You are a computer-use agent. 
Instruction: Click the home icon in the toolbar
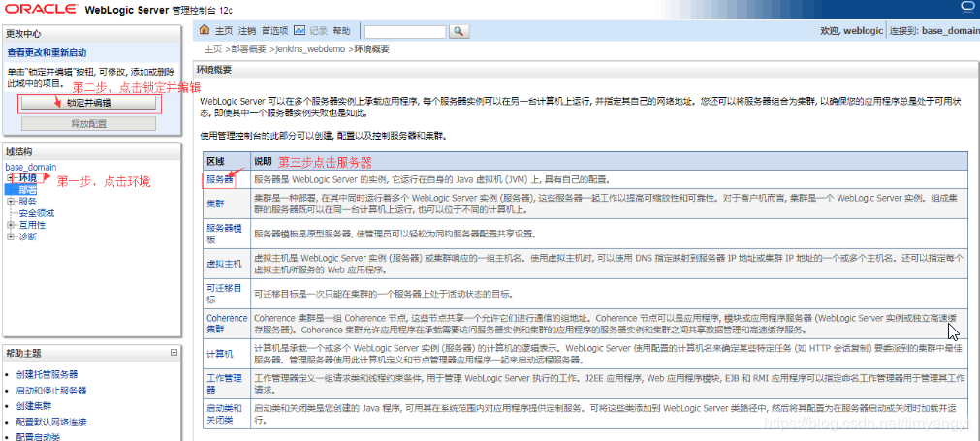[205, 30]
